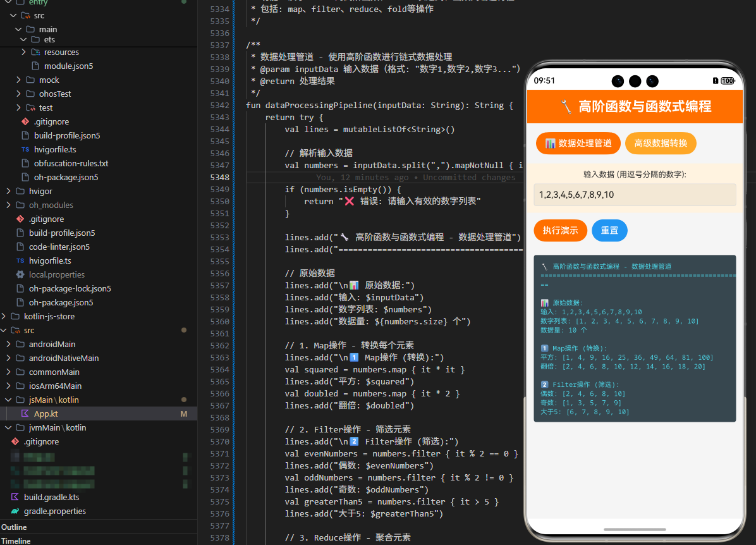This screenshot has height=545, width=756.
Task: Click oh-package-lock.json5 file icon
Action: tap(20, 288)
